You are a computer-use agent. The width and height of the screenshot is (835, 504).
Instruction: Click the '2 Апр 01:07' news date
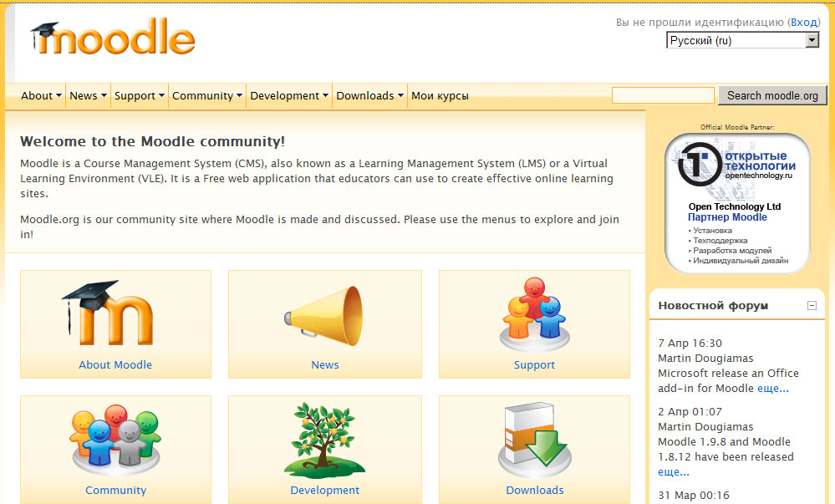coord(690,411)
